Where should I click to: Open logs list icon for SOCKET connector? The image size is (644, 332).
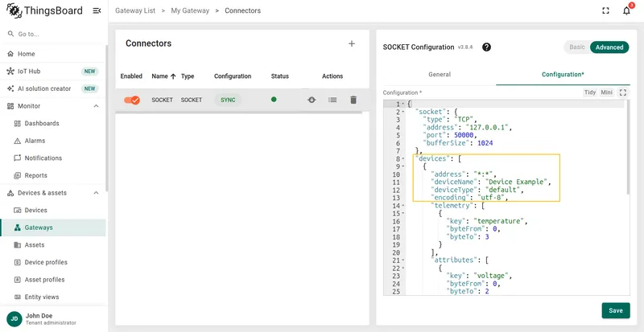(x=332, y=100)
